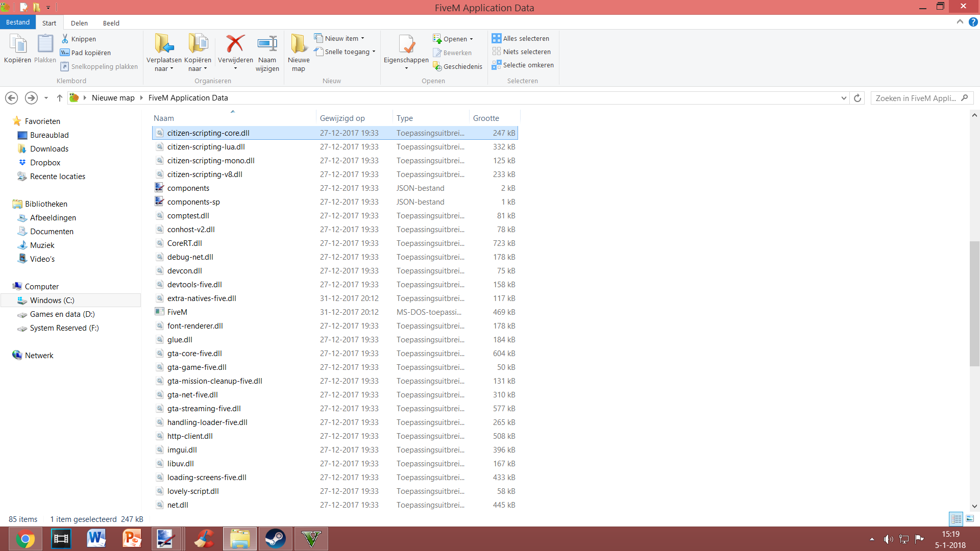This screenshot has width=980, height=551.
Task: Select components-sp JSON file
Action: (x=335, y=202)
